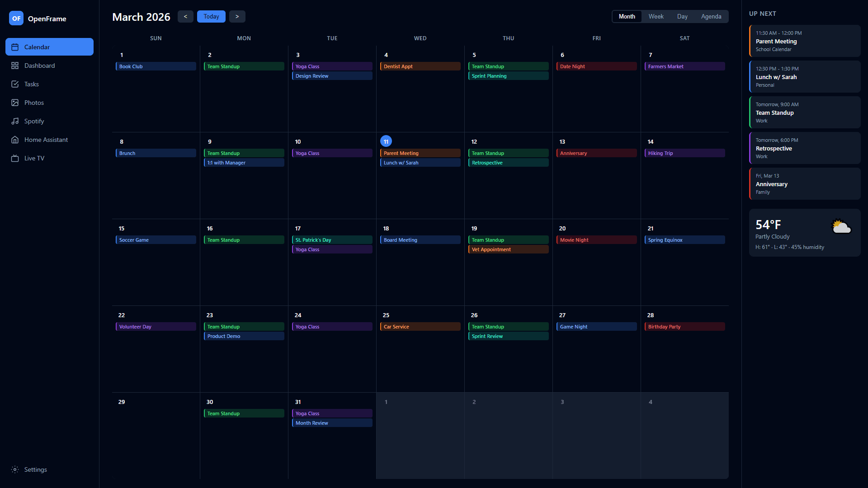Open Home Assistant
868x488 pixels.
click(x=46, y=140)
